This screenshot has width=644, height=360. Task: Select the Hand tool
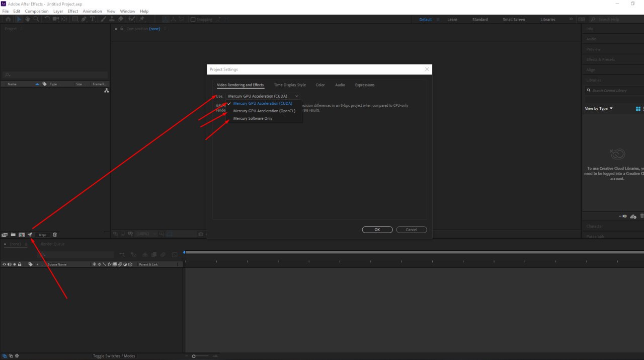[x=28, y=19]
